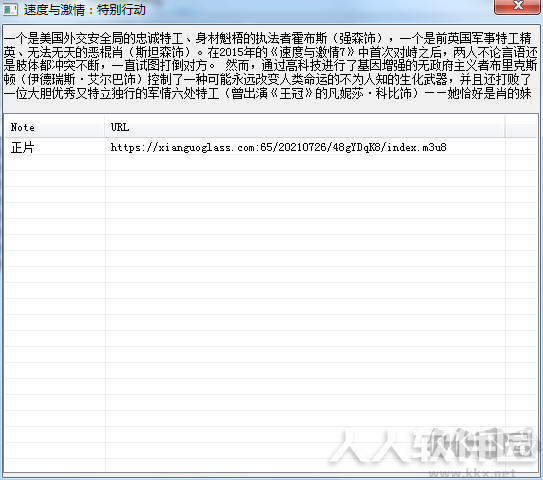Select the xianguoglass.com index.m3u8 URL

coord(278,148)
